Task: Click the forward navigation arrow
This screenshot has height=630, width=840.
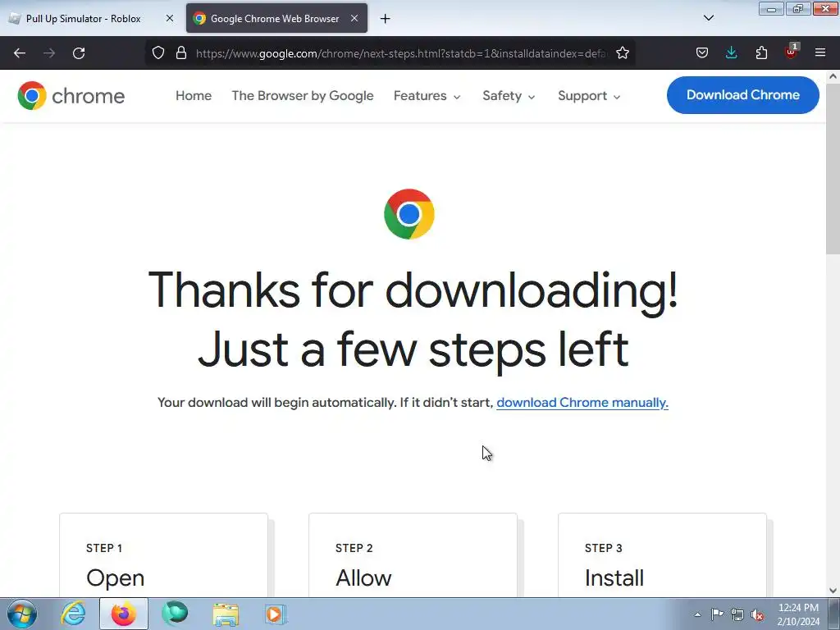Action: 49,53
